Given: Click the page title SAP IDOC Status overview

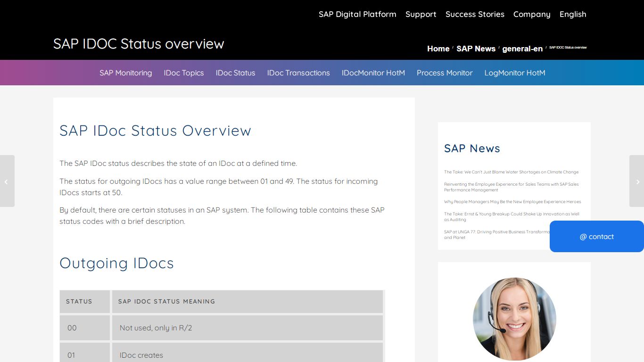Looking at the screenshot, I should (139, 44).
